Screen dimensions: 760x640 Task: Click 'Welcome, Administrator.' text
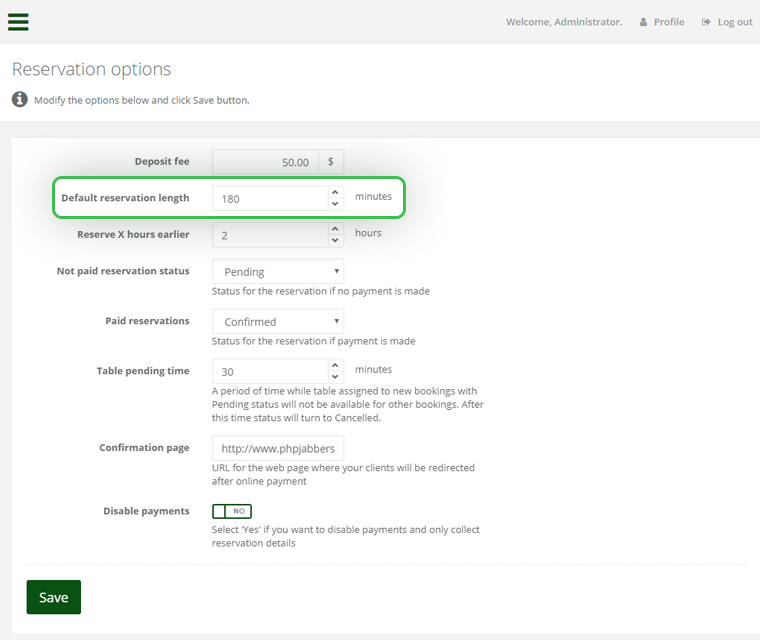tap(564, 22)
